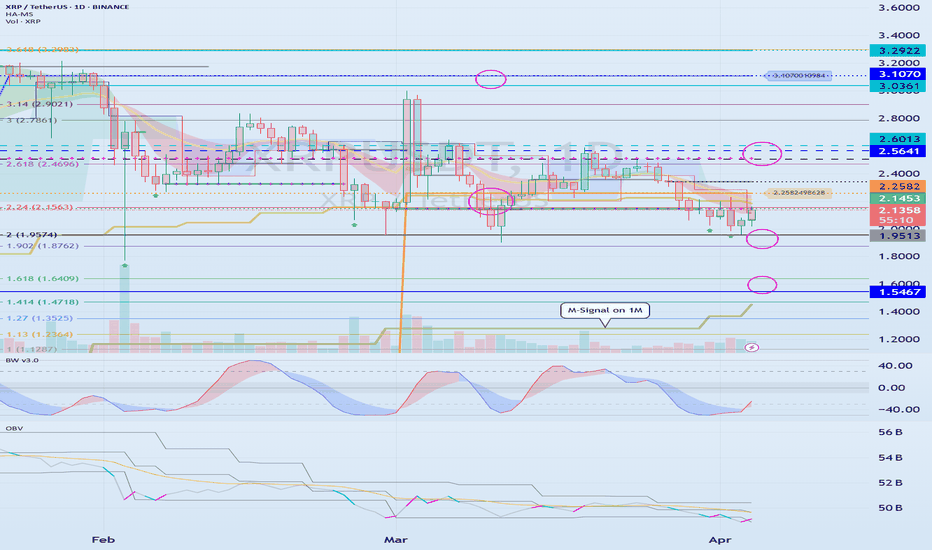Select the 1.8000 price axis value

point(899,256)
